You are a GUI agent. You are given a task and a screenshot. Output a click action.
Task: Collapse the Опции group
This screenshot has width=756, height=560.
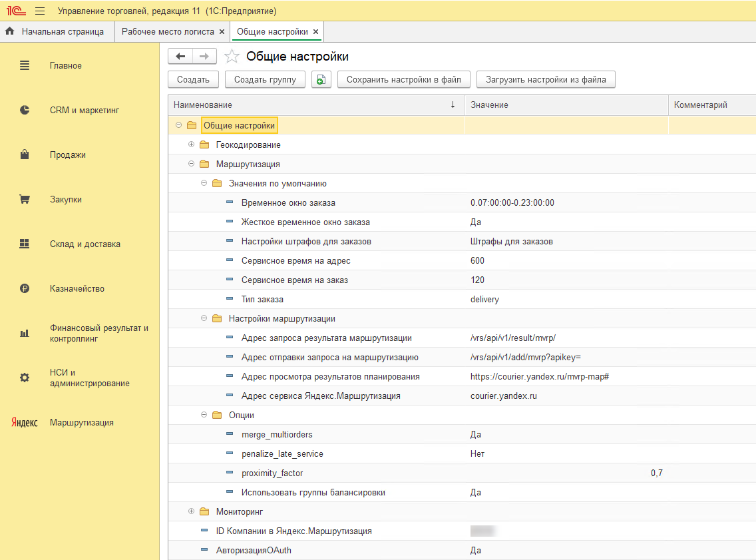coord(204,415)
